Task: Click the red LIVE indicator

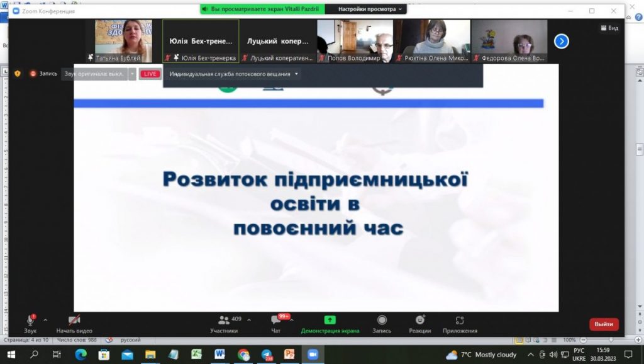Action: click(150, 74)
